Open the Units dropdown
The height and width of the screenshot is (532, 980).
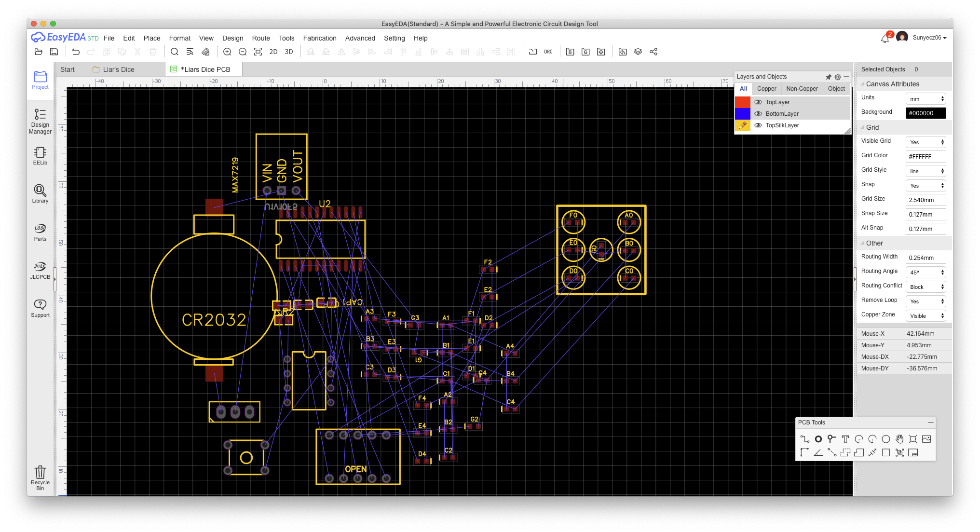tap(926, 99)
